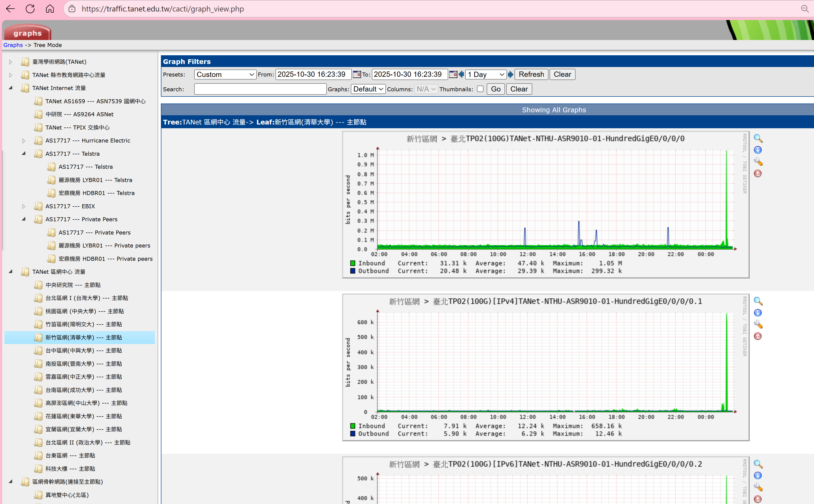The height and width of the screenshot is (504, 814).
Task: Collapse the AS17717 --- Telstra parent node
Action: (x=24, y=154)
